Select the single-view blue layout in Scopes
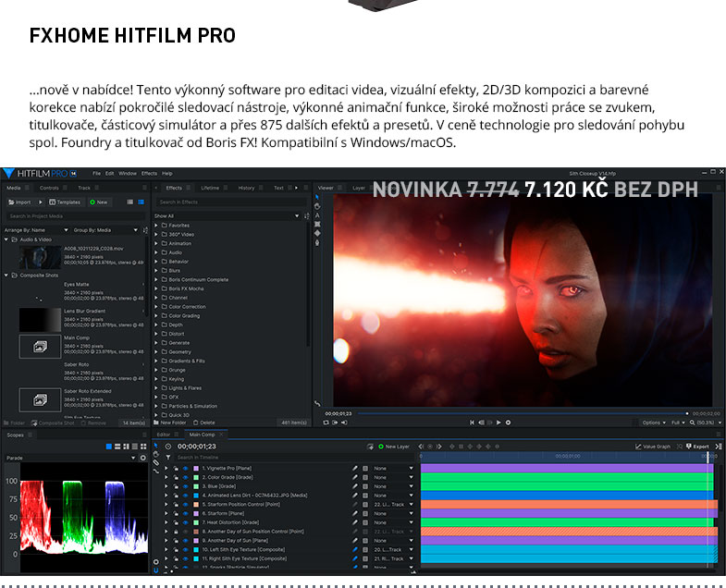 pyautogui.click(x=109, y=447)
